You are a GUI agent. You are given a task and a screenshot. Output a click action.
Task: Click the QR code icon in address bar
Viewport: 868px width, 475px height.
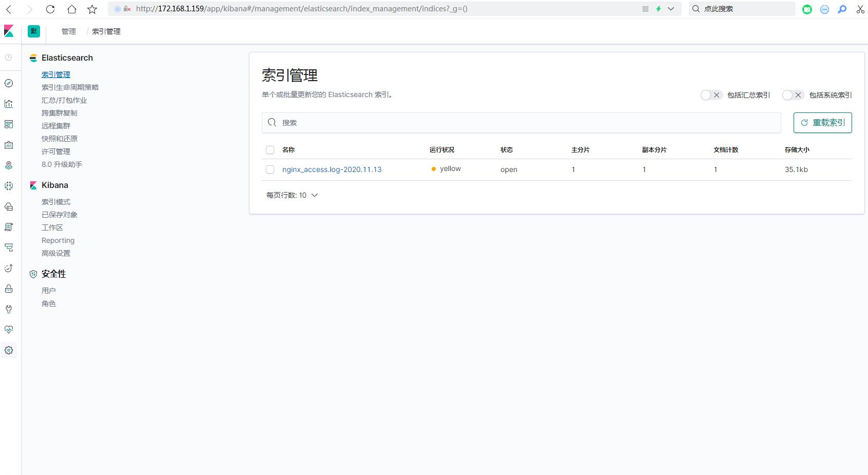click(x=645, y=9)
